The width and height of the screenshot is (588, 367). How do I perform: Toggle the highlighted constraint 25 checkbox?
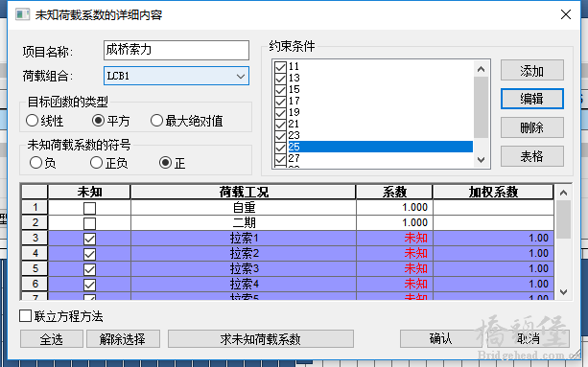point(280,148)
